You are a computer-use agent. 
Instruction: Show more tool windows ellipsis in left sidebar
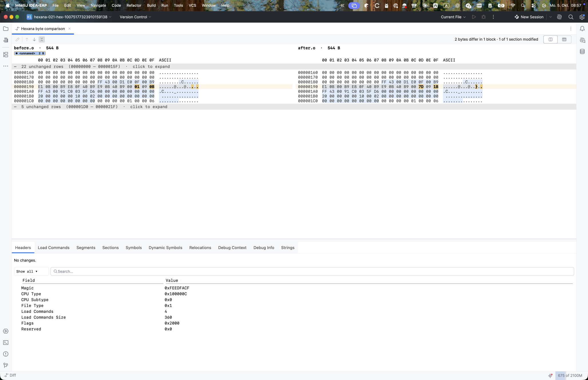point(6,66)
